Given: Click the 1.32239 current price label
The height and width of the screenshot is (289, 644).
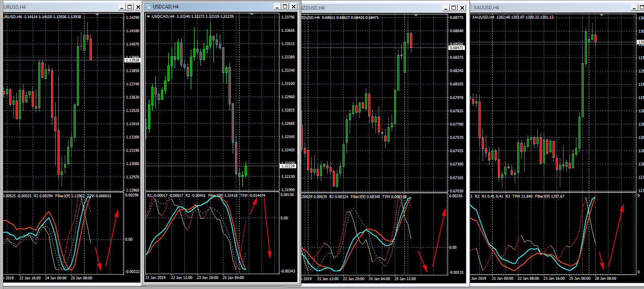Looking at the screenshot, I should pyautogui.click(x=288, y=166).
